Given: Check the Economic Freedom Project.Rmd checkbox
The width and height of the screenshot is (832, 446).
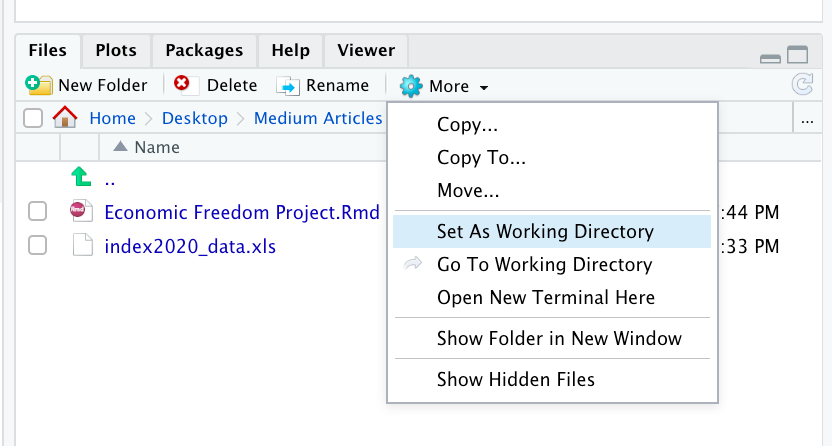Looking at the screenshot, I should coord(37,212).
